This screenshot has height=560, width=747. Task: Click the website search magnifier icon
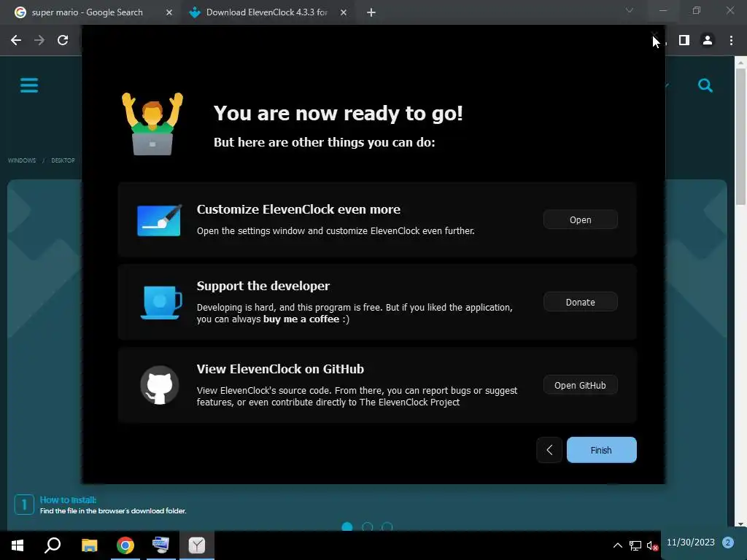705,86
